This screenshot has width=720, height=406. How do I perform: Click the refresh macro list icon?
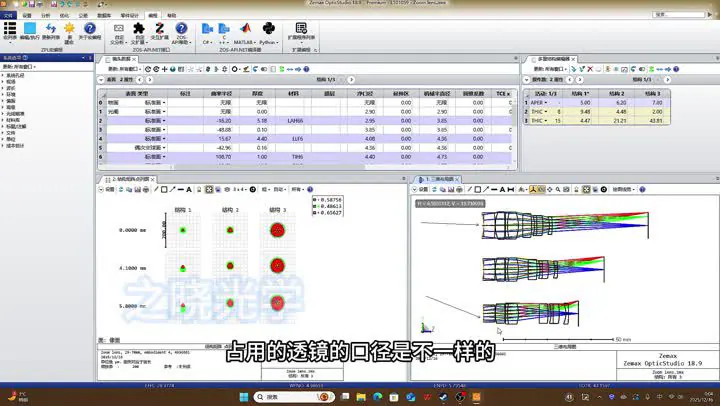pos(51,28)
